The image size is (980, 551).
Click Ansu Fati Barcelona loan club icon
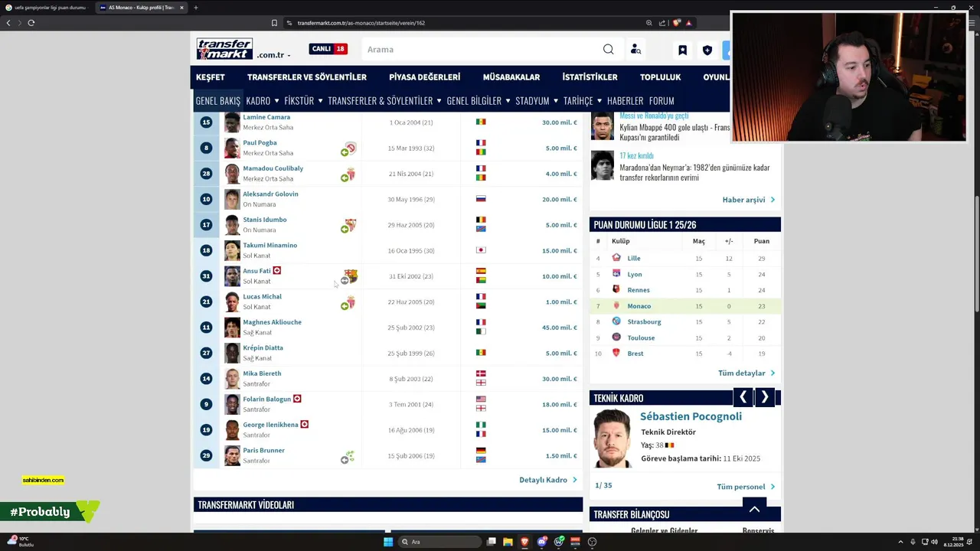[351, 275]
